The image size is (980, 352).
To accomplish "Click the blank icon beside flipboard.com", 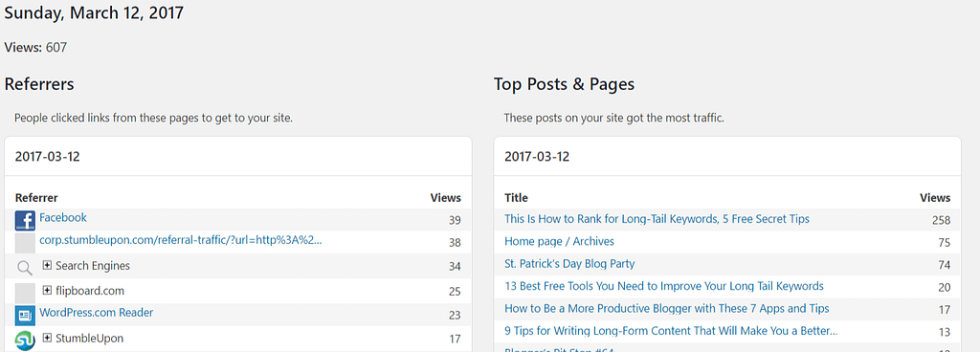I will [25, 293].
